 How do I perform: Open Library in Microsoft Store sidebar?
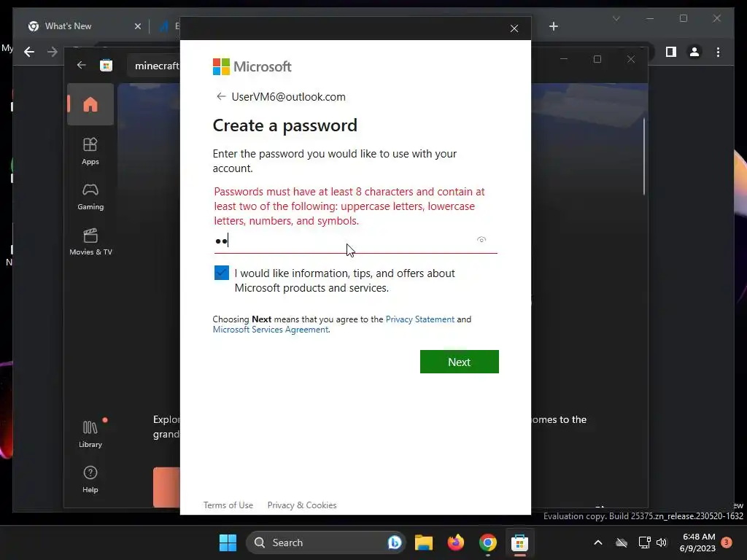[90, 434]
